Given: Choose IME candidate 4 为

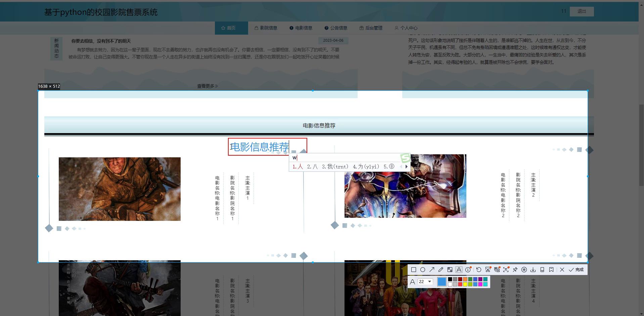Looking at the screenshot, I should point(366,166).
